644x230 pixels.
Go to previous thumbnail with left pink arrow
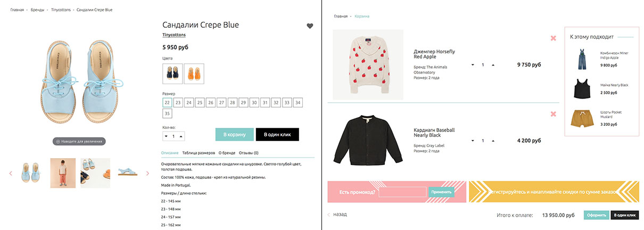click(11, 173)
